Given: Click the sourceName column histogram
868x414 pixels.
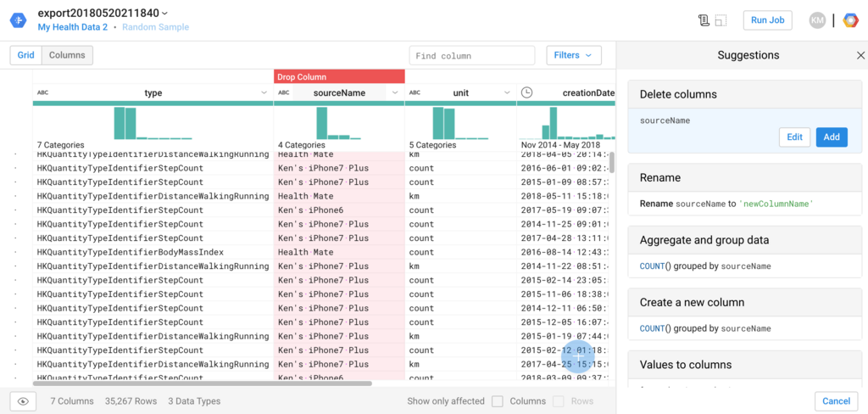Looking at the screenshot, I should [339, 123].
